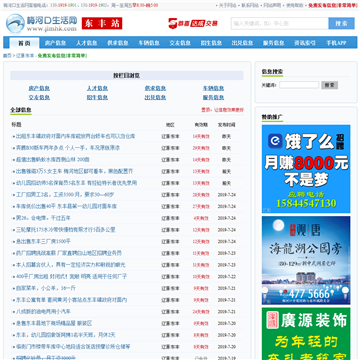The height and width of the screenshot is (360, 360).
Task: Open the 网站声明 link in the top bar
Action: coord(272,5)
